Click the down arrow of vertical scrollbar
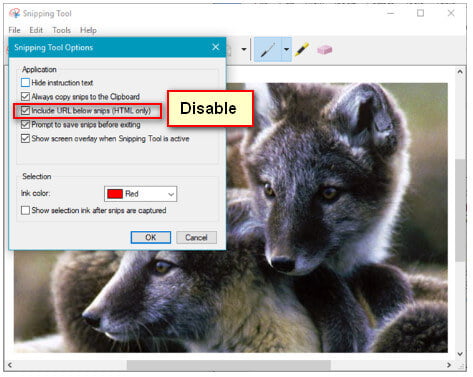This screenshot has width=473, height=377. point(460,354)
